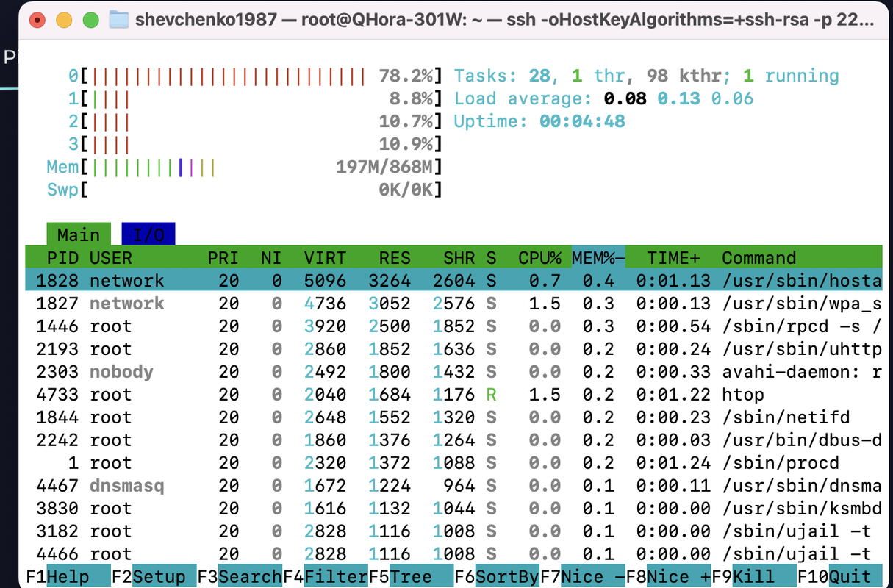Click the S state column header
Screen dimensions: 893x588
[491, 257]
